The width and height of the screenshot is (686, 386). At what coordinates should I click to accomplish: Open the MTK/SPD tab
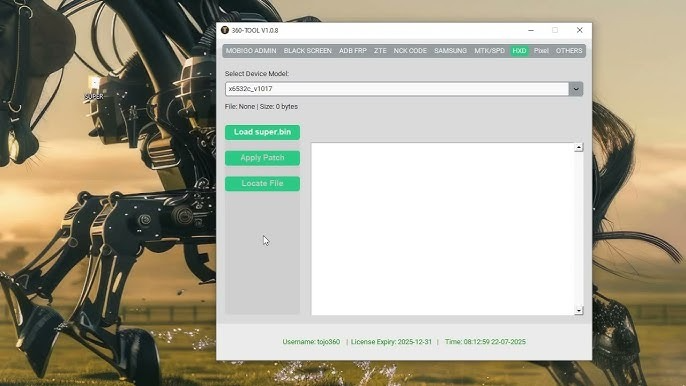[490, 51]
